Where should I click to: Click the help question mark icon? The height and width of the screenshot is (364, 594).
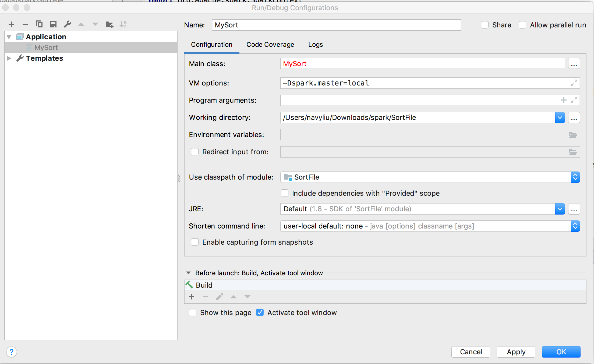(x=12, y=352)
